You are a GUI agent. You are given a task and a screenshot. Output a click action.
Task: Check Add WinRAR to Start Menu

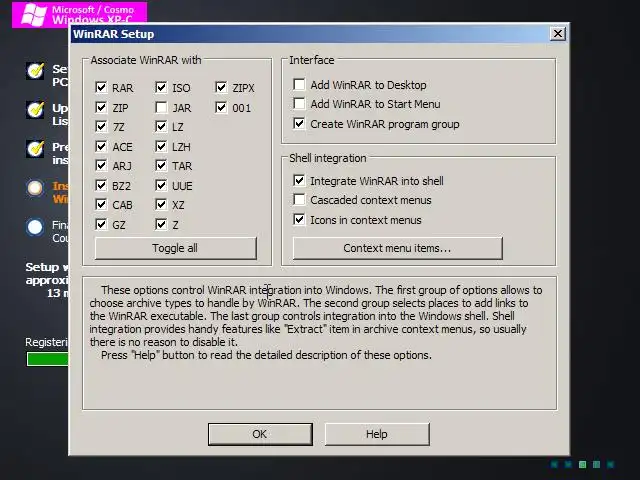click(x=299, y=104)
